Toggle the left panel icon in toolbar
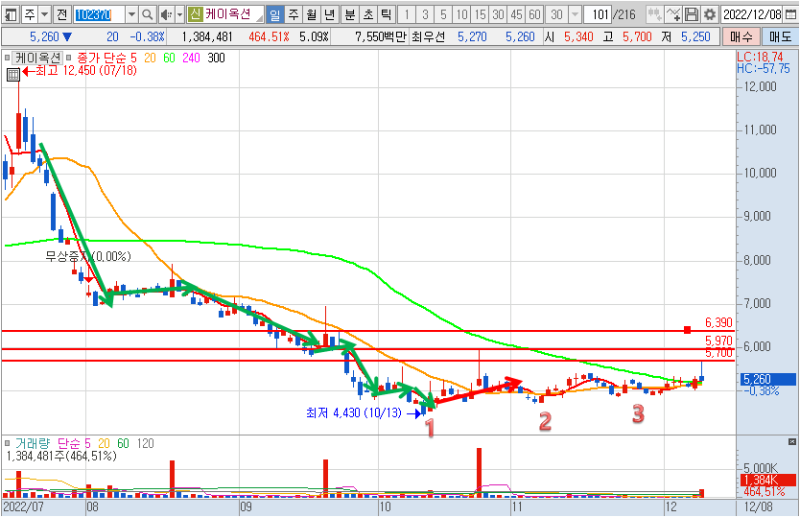 (11, 14)
